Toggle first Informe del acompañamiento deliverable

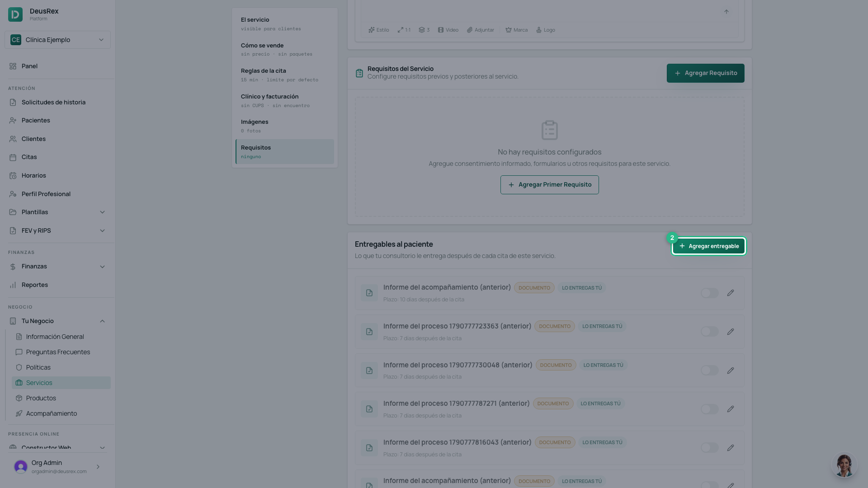(x=710, y=293)
